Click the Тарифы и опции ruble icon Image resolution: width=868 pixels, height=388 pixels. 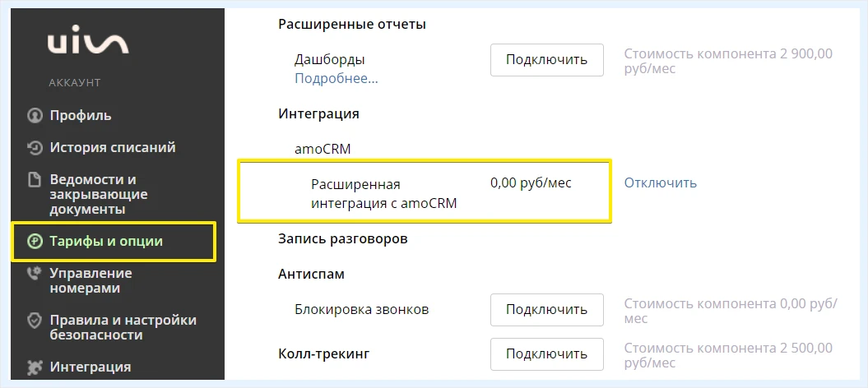click(35, 242)
